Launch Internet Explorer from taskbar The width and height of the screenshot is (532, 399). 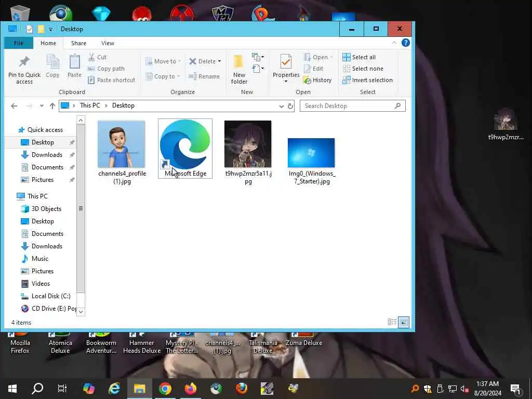pyautogui.click(x=114, y=389)
